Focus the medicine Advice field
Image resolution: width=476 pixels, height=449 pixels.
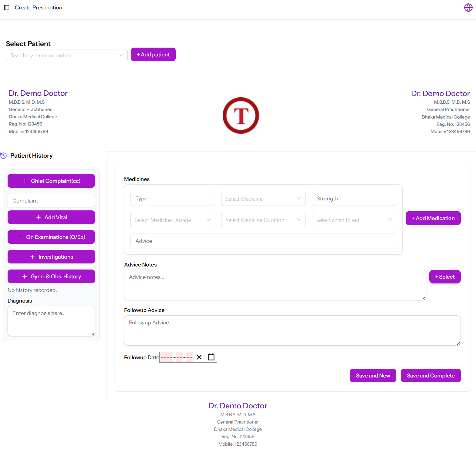(x=263, y=241)
